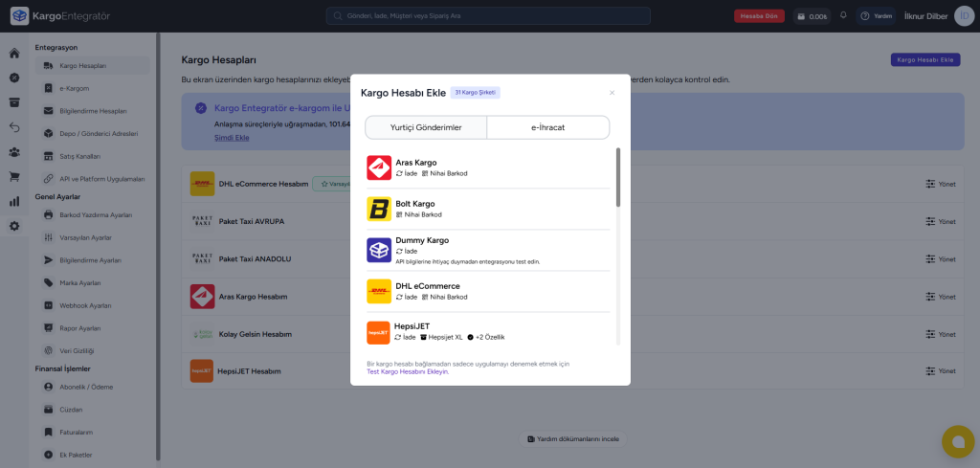The image size is (980, 468).
Task: Click the carrier list scrollbar in dialog
Action: pyautogui.click(x=618, y=177)
